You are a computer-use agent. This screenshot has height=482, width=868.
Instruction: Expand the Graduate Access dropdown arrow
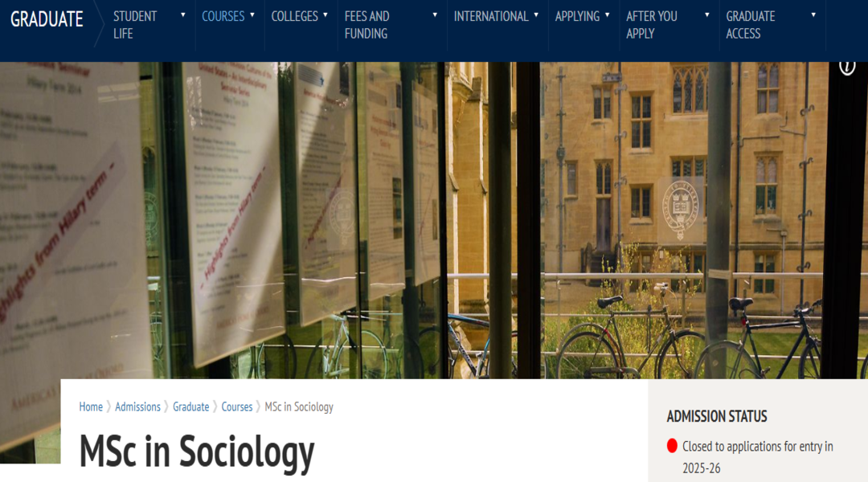(813, 15)
